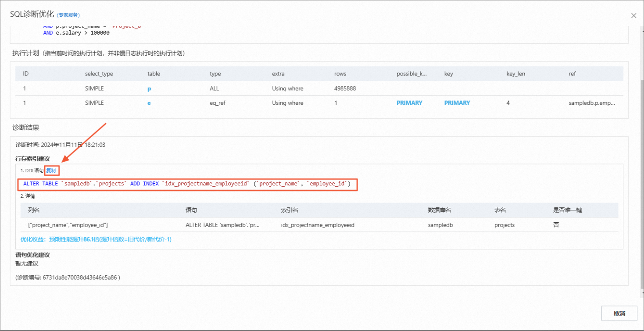Click PRIMARY under key column

tap(457, 103)
